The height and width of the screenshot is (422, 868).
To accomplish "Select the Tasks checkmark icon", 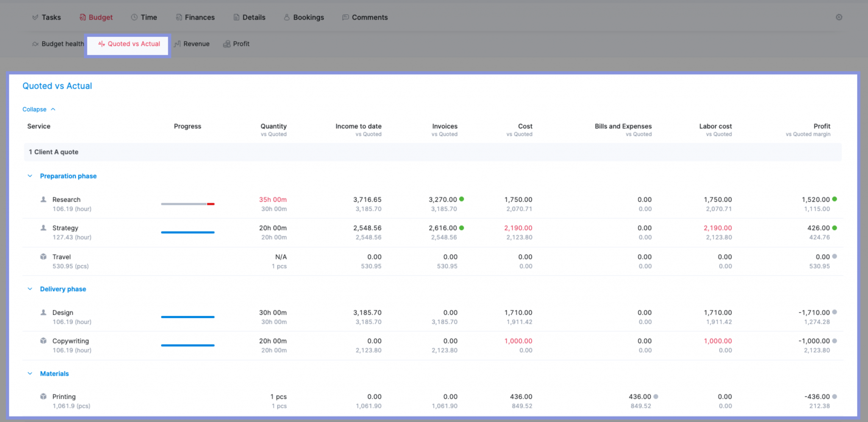I will point(35,17).
